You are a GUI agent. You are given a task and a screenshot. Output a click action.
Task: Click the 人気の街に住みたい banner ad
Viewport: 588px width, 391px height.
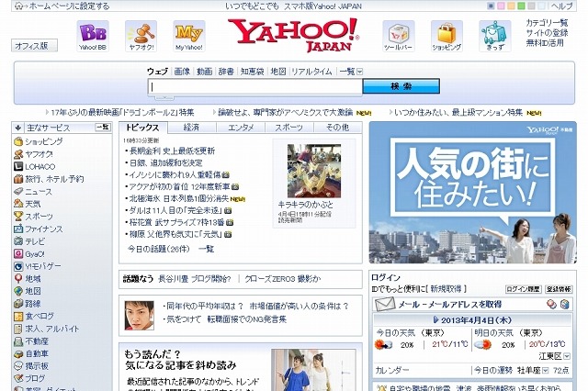(x=472, y=192)
